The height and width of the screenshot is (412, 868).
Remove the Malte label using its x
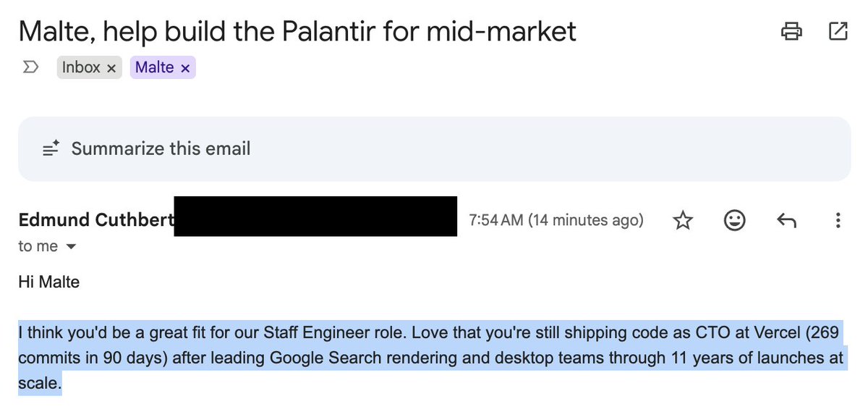[185, 68]
